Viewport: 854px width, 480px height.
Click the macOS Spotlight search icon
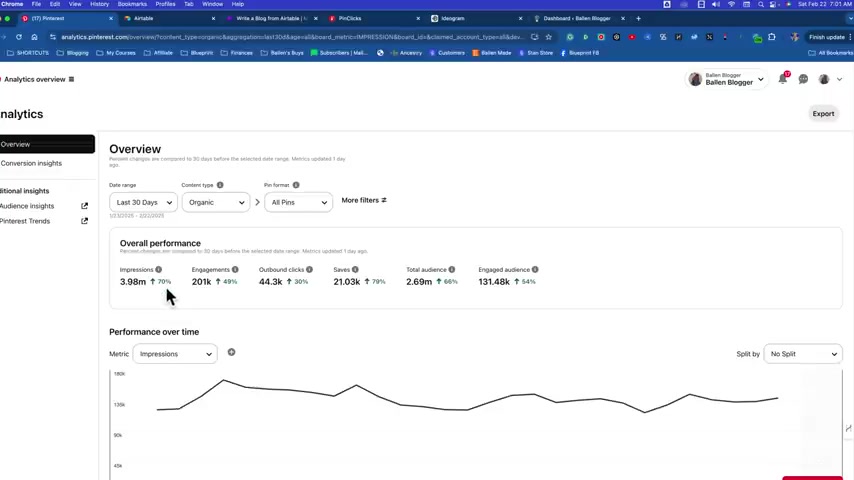coord(761,4)
